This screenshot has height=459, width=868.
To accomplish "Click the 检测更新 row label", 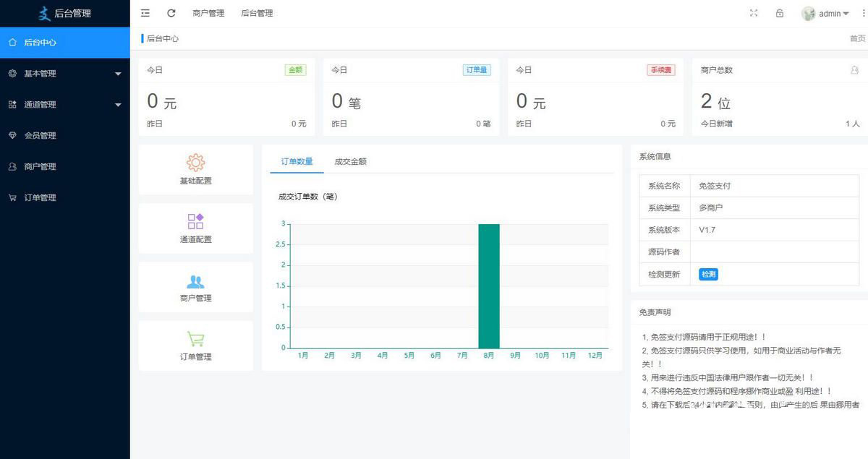I will point(664,274).
